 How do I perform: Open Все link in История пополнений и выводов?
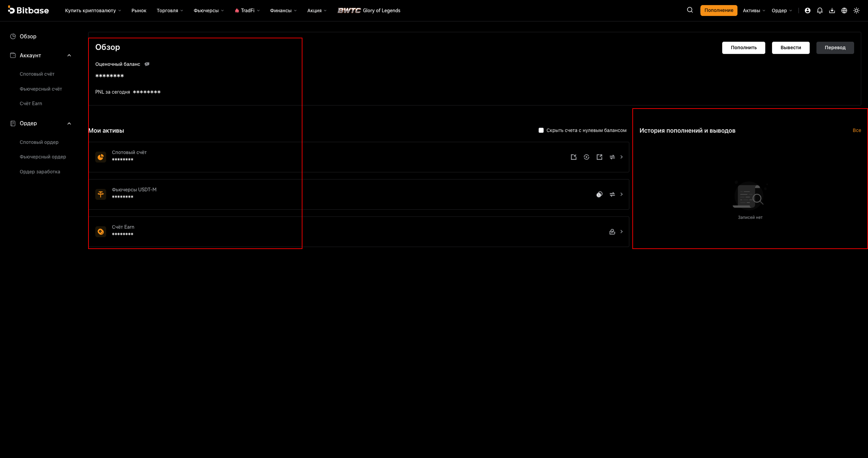point(857,130)
